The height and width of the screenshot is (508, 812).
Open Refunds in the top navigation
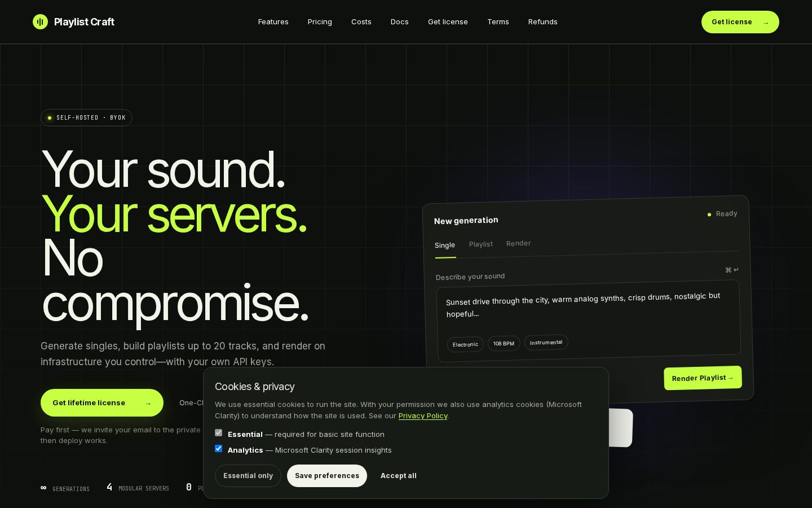[542, 22]
